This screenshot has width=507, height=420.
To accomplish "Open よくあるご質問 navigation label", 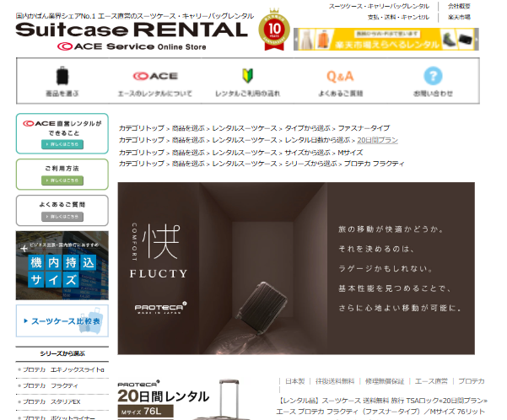I will [341, 94].
